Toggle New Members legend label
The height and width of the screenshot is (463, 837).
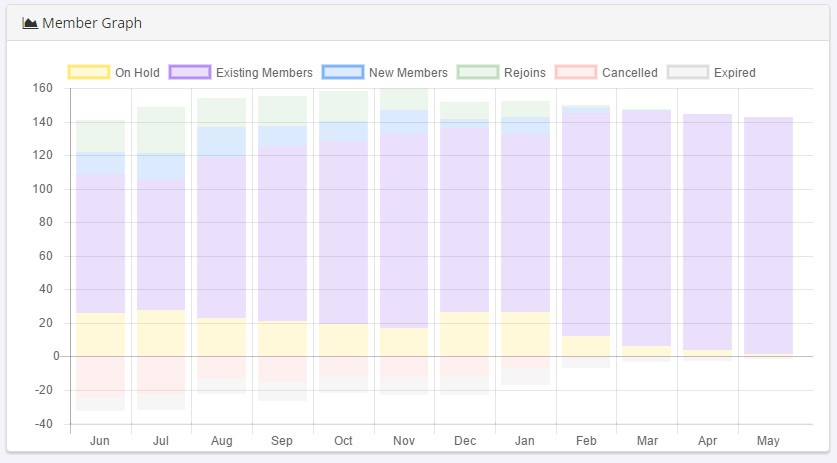[408, 73]
